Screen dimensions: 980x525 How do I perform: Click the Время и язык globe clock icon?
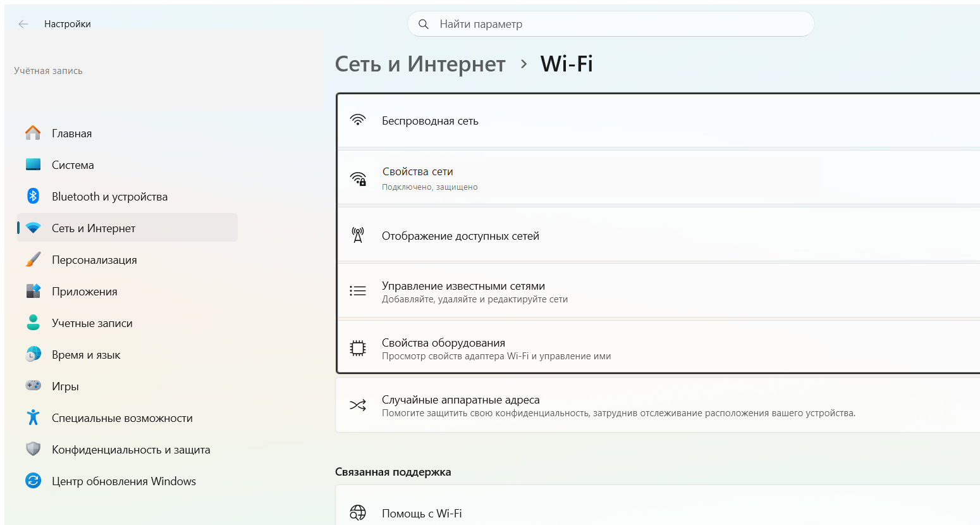[33, 354]
